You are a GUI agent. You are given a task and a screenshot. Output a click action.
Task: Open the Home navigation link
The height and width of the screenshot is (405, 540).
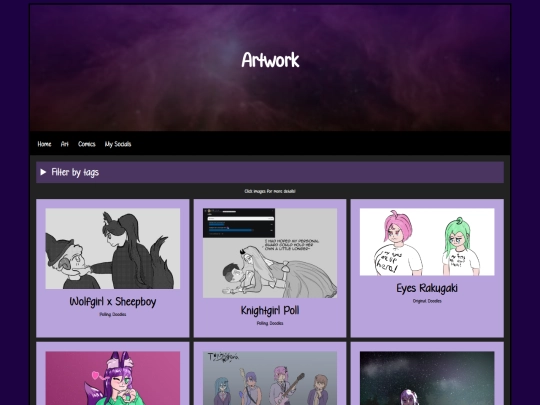pyautogui.click(x=44, y=144)
